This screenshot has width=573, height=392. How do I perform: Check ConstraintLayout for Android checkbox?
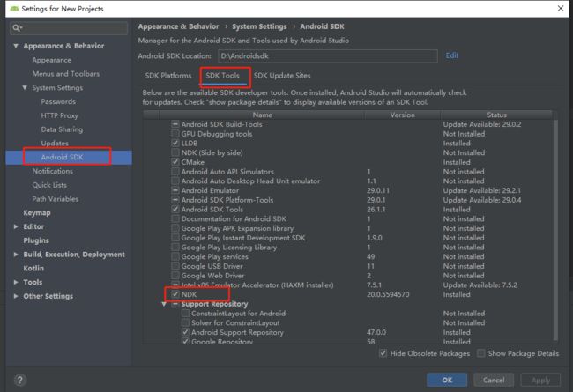(185, 314)
